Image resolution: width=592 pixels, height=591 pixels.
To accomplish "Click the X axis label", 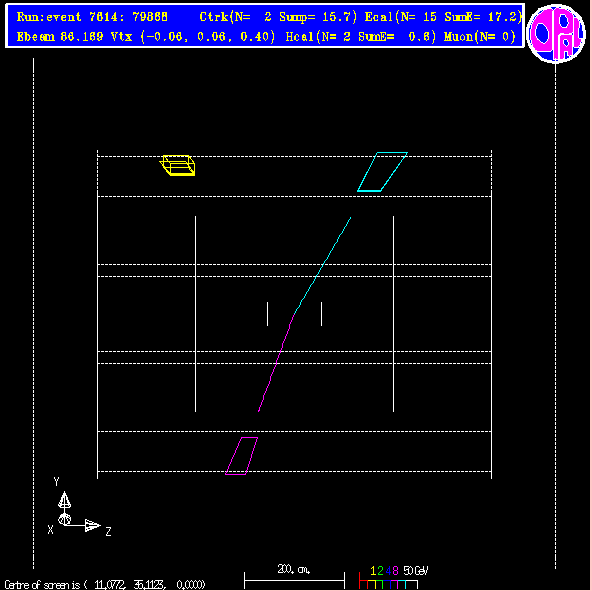I will (50, 530).
